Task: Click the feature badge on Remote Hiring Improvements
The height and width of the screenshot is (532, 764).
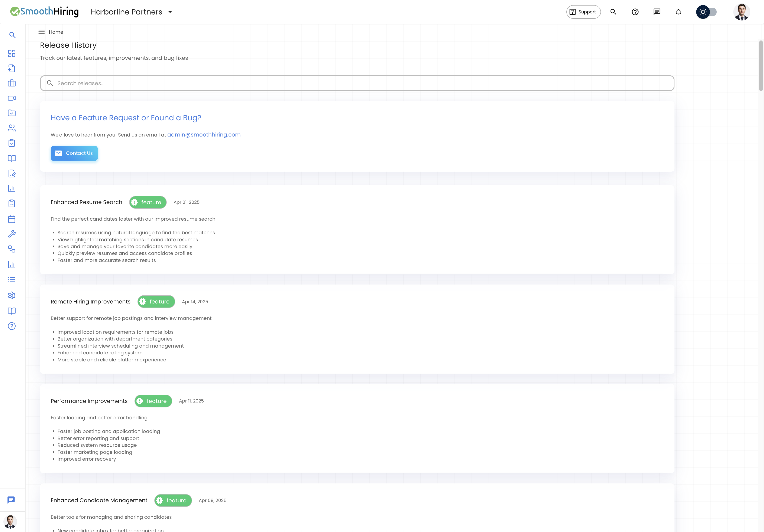Action: (x=156, y=302)
